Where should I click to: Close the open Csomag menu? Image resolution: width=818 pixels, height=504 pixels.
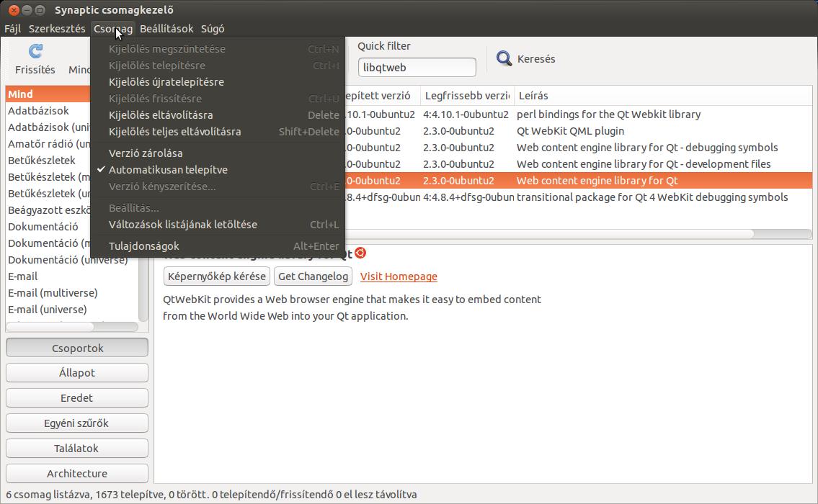(112, 29)
